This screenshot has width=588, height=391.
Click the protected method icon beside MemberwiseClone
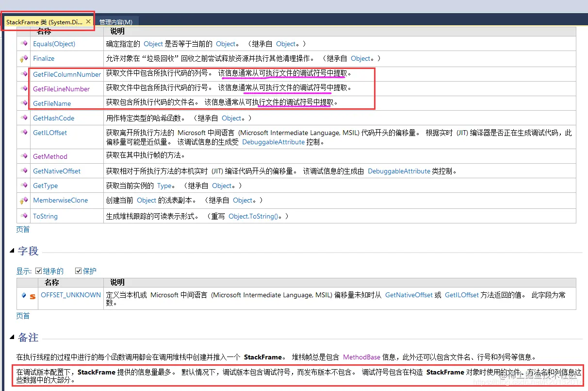24,201
